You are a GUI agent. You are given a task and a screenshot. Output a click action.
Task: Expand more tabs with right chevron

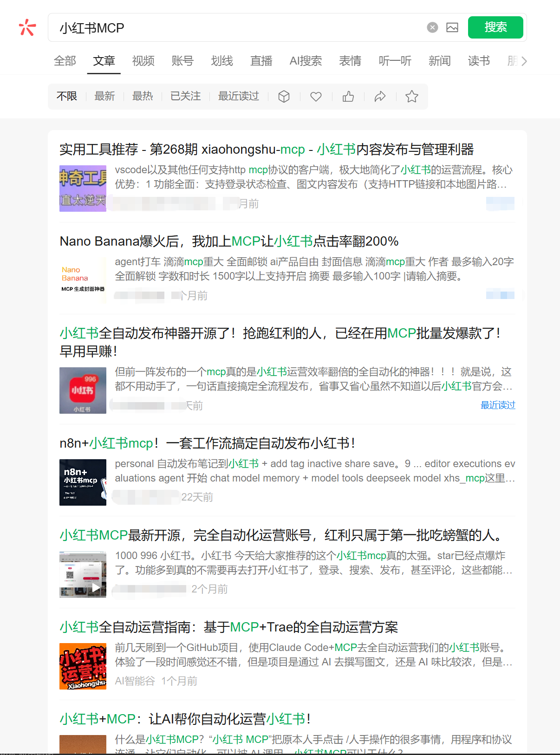(x=524, y=61)
